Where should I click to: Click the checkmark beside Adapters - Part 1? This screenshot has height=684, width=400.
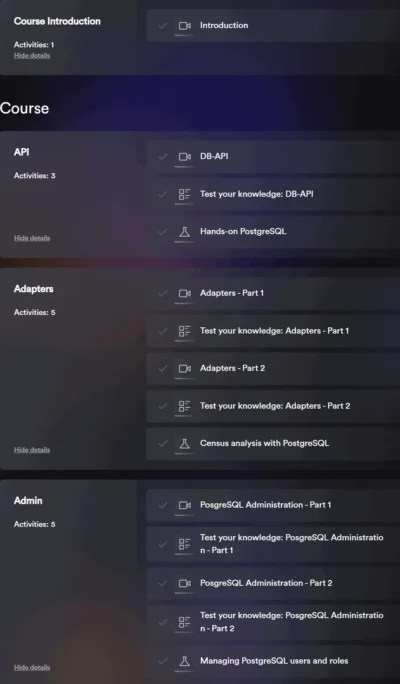pos(163,294)
